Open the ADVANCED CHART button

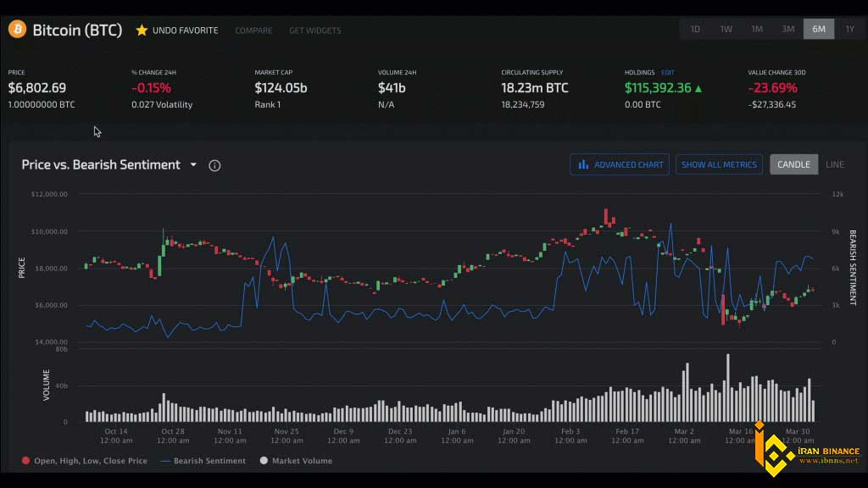point(620,164)
